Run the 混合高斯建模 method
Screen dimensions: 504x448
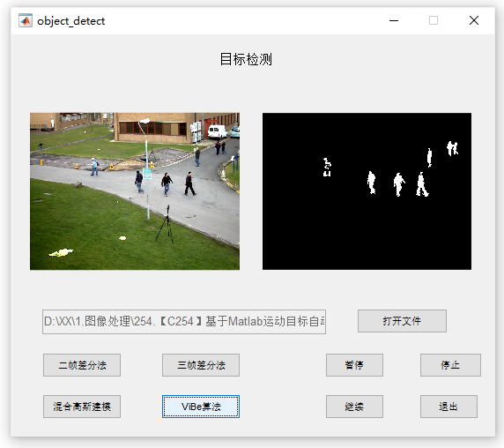[82, 407]
